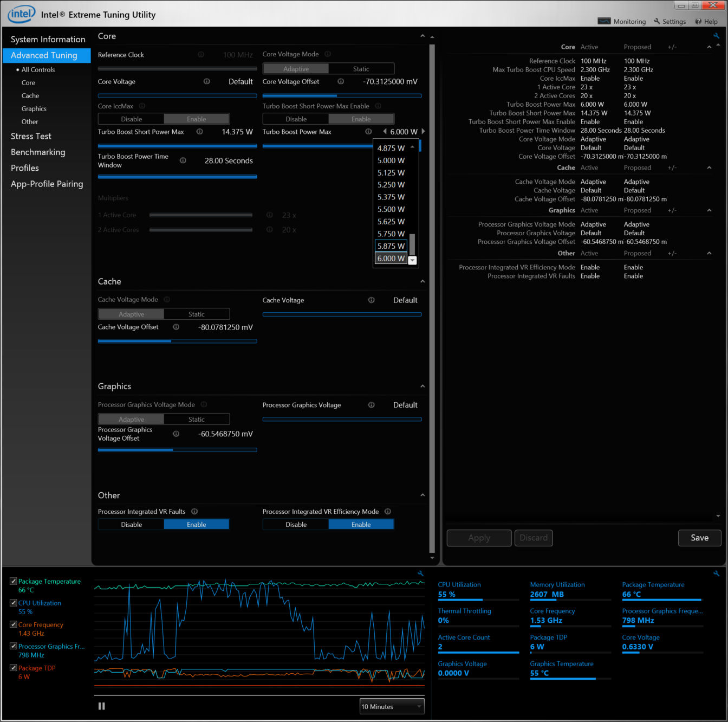Uncheck CPU Utilization graph checkbox
The width and height of the screenshot is (728, 722).
click(x=13, y=603)
